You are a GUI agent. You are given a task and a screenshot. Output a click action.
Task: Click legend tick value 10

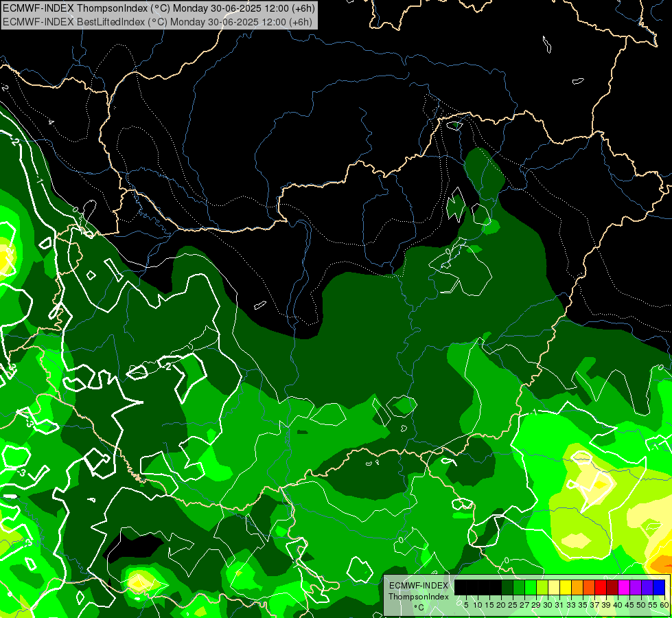(x=478, y=605)
